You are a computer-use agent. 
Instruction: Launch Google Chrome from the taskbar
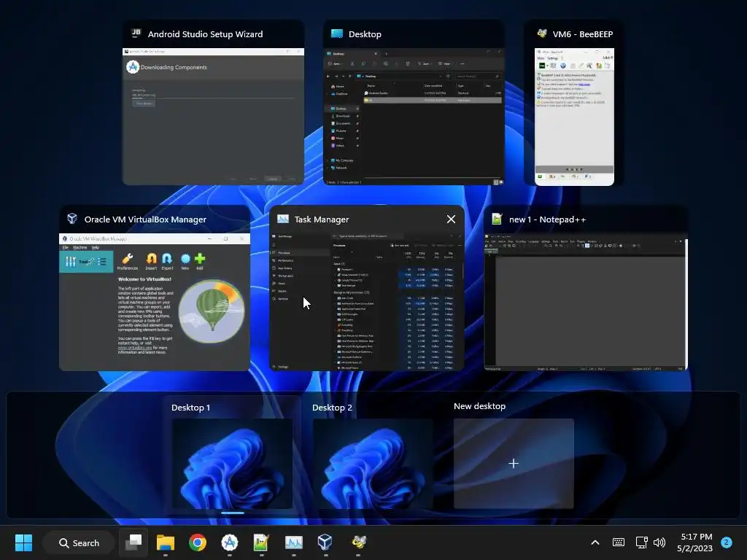tap(197, 542)
